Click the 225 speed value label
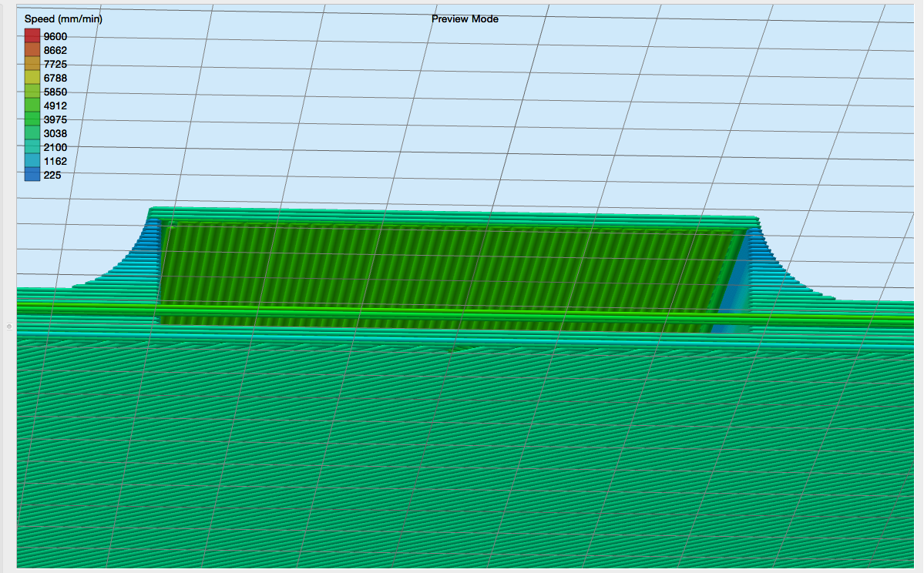The image size is (924, 573). point(51,175)
